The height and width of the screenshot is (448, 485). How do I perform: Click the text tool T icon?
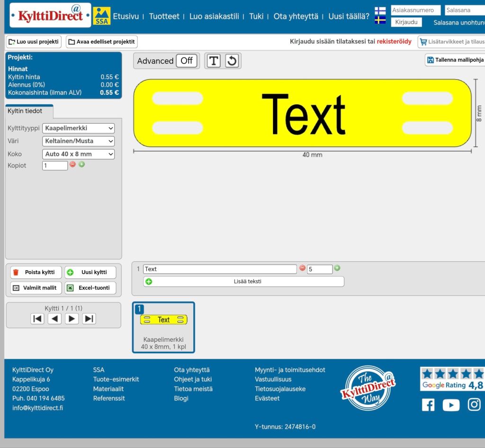click(214, 61)
